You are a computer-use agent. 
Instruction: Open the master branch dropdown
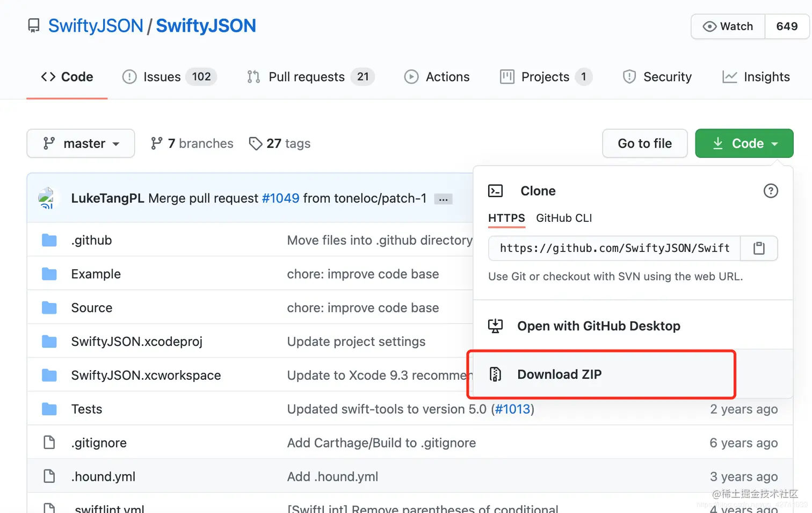coord(81,143)
